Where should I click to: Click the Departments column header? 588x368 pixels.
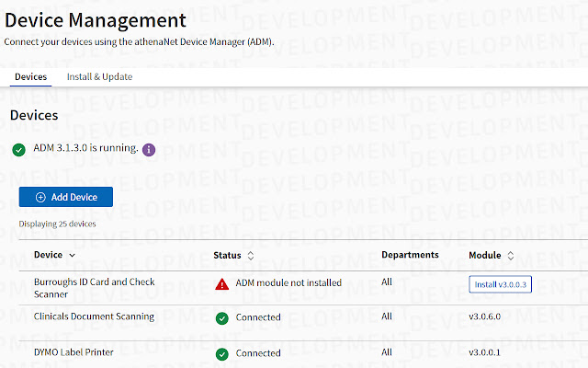click(x=410, y=255)
